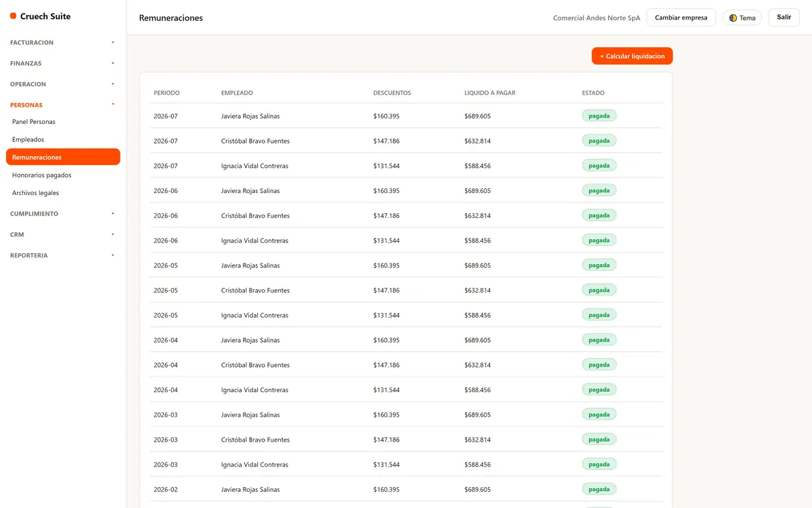812x508 pixels.
Task: Click the ESTADO column header
Action: [x=593, y=93]
